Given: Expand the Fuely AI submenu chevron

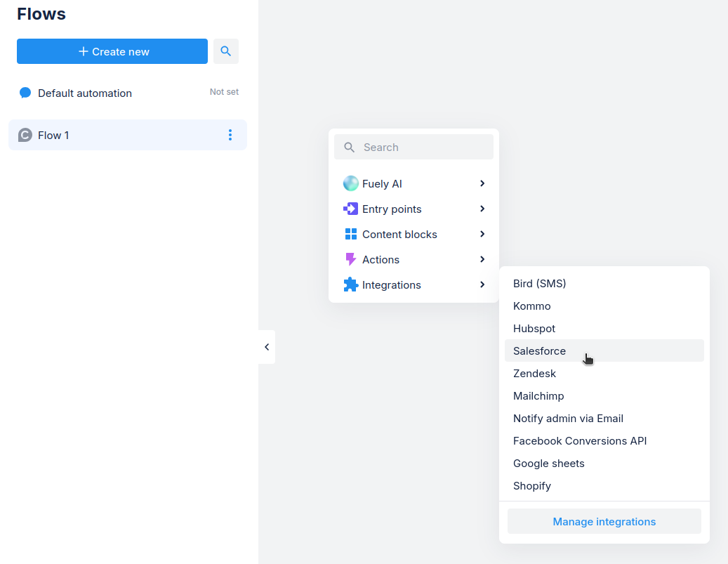Looking at the screenshot, I should coord(482,183).
